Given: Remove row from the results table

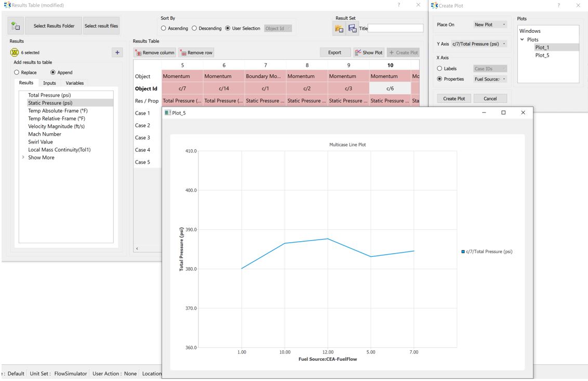Looking at the screenshot, I should (196, 52).
